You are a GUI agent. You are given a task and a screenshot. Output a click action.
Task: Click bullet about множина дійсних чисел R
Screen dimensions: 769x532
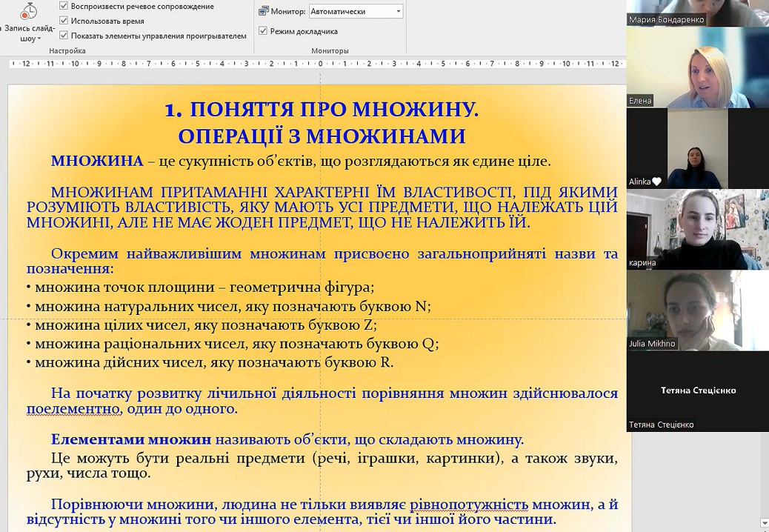210,362
